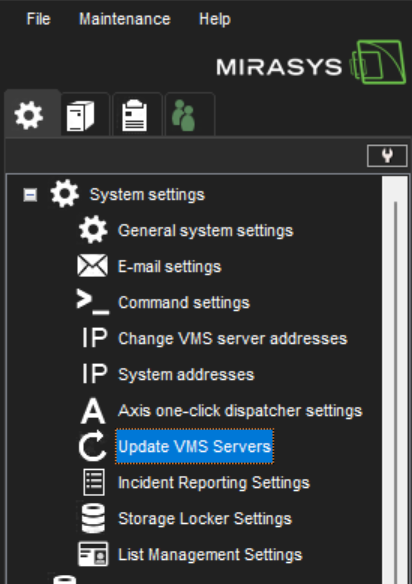Open the Maintenance menu
Screen dimensions: 412x584
pos(125,19)
